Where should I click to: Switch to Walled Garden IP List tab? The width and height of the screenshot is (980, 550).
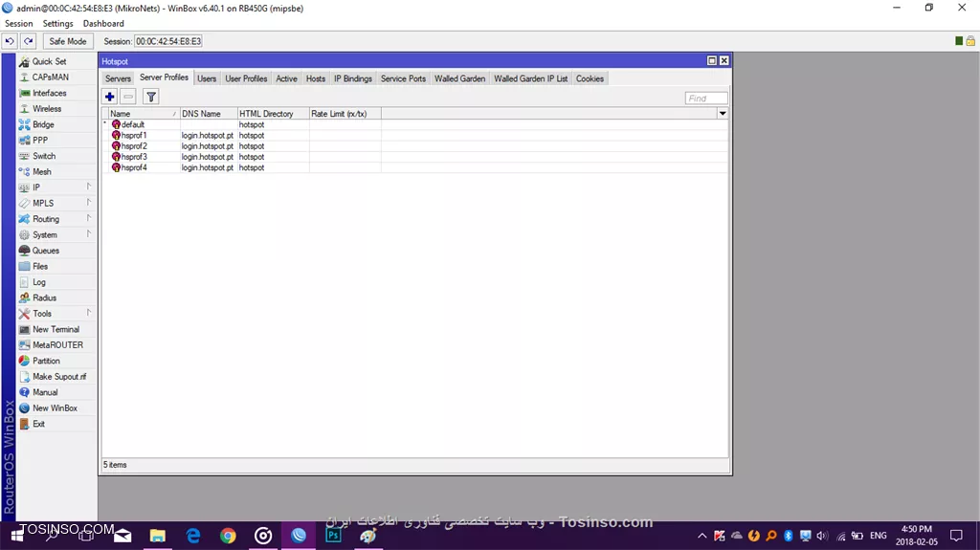click(x=530, y=78)
